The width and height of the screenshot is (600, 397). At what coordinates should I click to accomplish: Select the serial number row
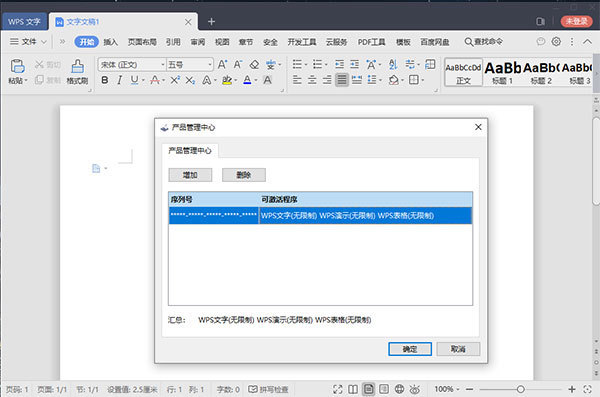320,216
